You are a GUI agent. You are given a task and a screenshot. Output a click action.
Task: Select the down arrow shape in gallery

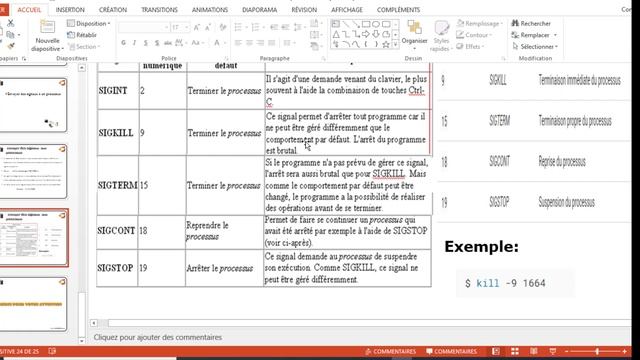(376, 34)
